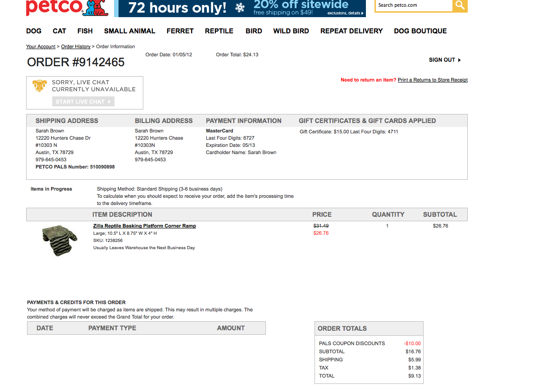The width and height of the screenshot is (543, 392).
Task: Type in the Search petco.com field
Action: pyautogui.click(x=413, y=5)
